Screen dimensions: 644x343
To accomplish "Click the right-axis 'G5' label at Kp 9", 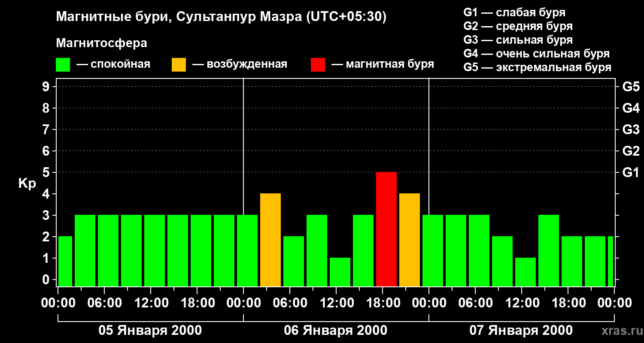I will 631,87.
